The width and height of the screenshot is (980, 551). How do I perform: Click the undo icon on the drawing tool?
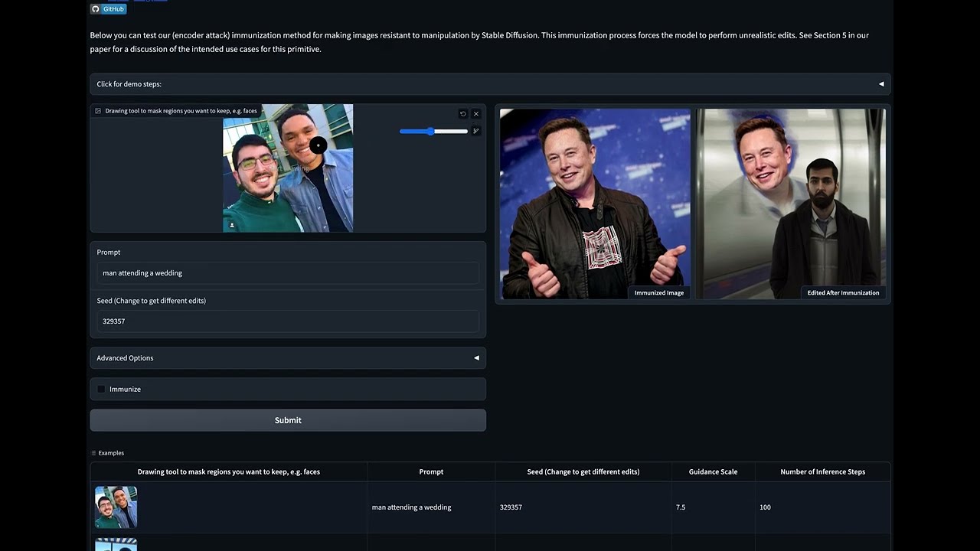pos(463,113)
